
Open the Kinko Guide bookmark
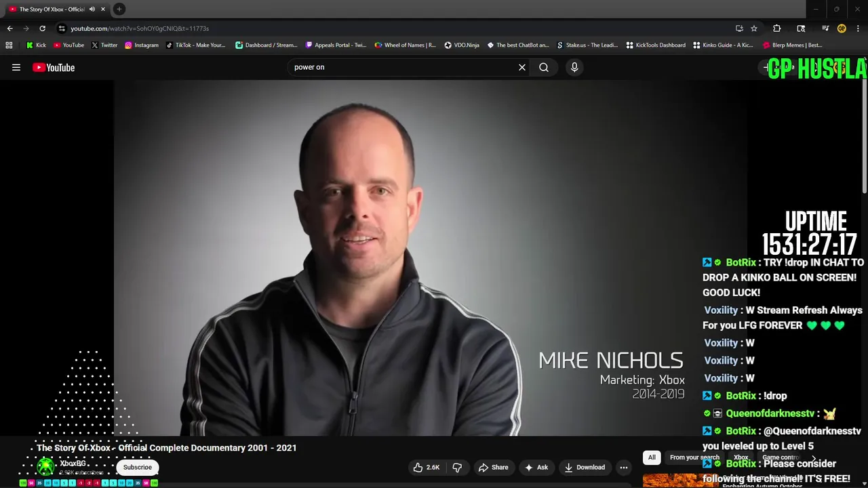pos(723,45)
